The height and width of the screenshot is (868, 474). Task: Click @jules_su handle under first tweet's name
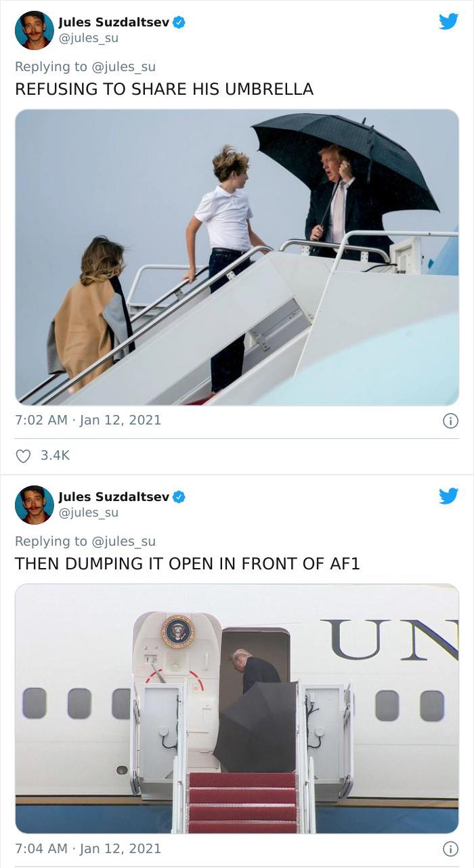point(89,38)
